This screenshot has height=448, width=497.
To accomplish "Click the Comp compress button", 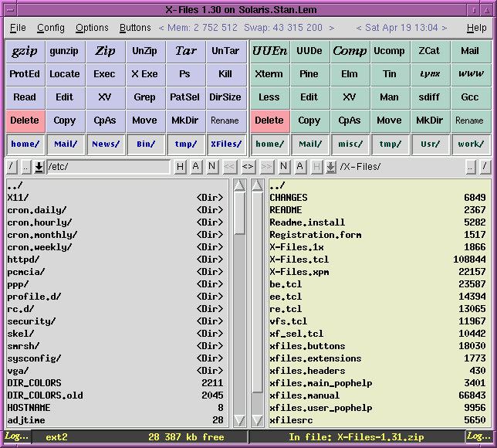I will 350,51.
